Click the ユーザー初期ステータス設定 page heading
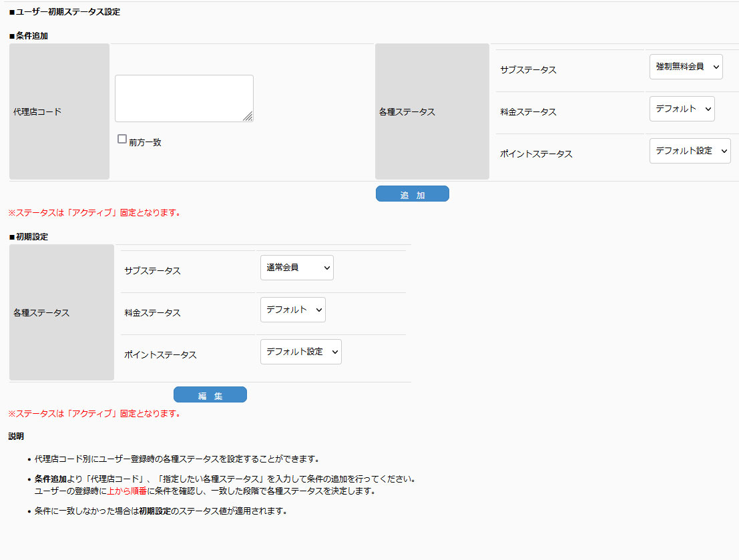739x560 pixels. (x=65, y=12)
